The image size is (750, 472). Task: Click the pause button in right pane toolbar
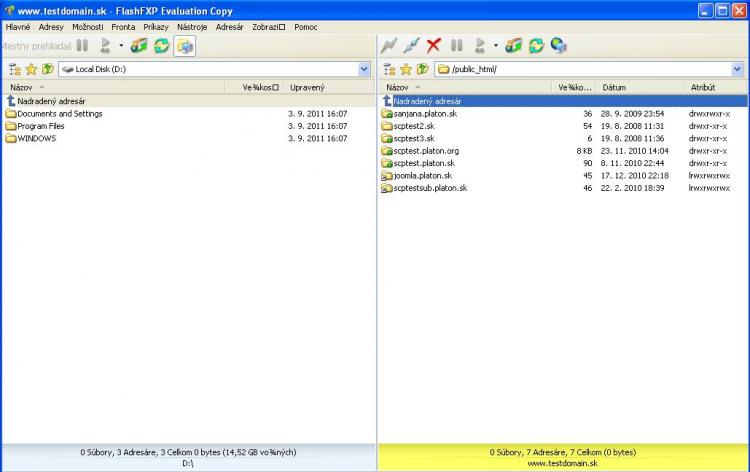457,46
